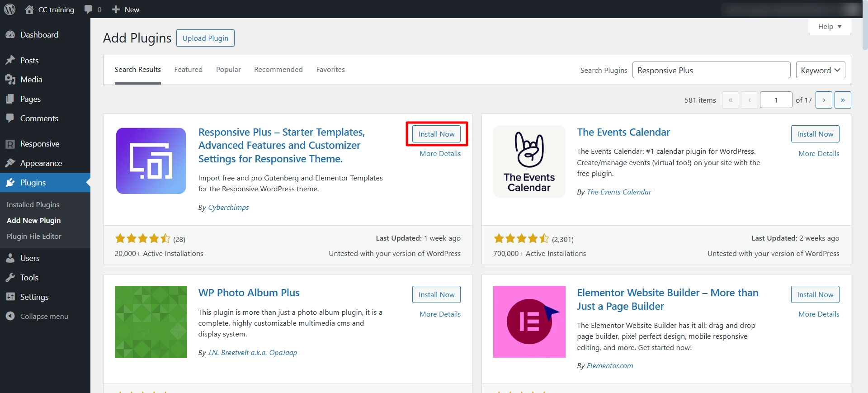Screen dimensions: 868x393
Task: Open the Keyword search type dropdown
Action: click(x=821, y=70)
